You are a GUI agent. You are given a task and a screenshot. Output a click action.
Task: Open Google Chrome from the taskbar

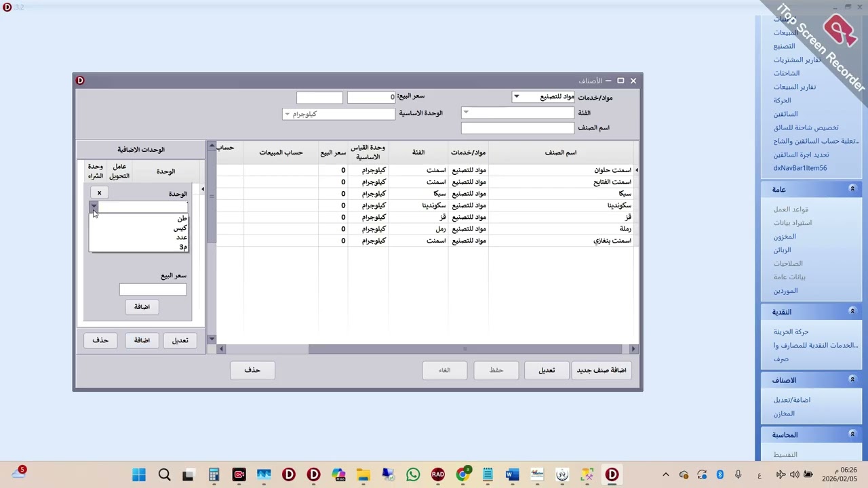click(462, 475)
